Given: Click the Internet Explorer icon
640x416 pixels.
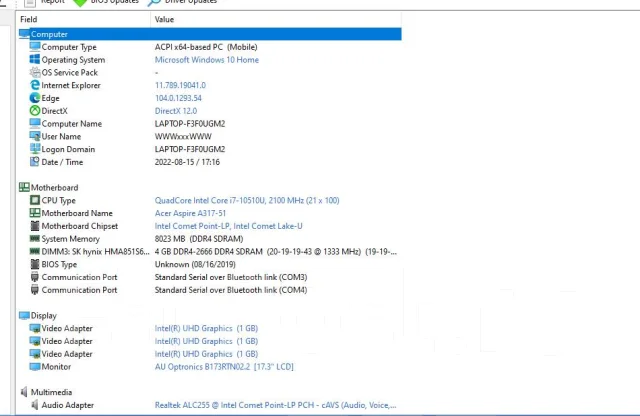Looking at the screenshot, I should click(x=35, y=85).
